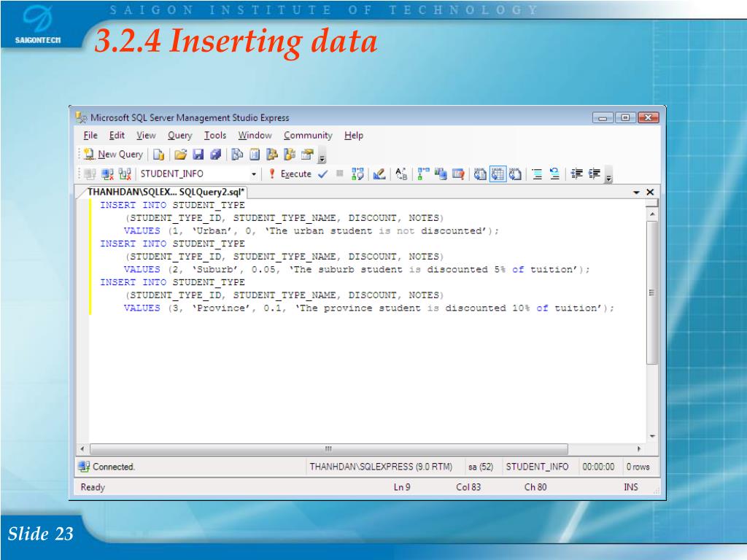Screen dimensions: 747x560
Task: Click the '00:00:00' elapsed time entry
Action: click(598, 467)
